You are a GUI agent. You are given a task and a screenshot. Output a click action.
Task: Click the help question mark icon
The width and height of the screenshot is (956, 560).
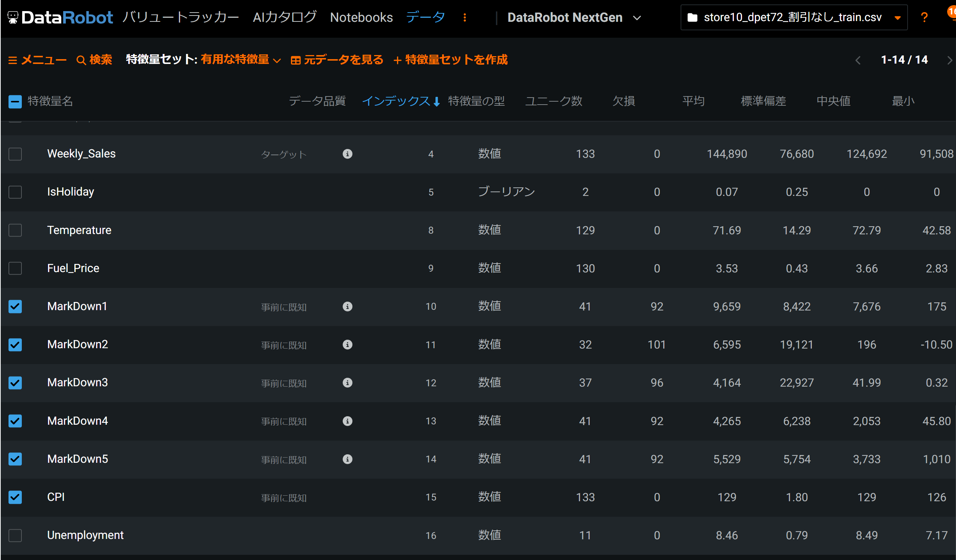pos(924,17)
